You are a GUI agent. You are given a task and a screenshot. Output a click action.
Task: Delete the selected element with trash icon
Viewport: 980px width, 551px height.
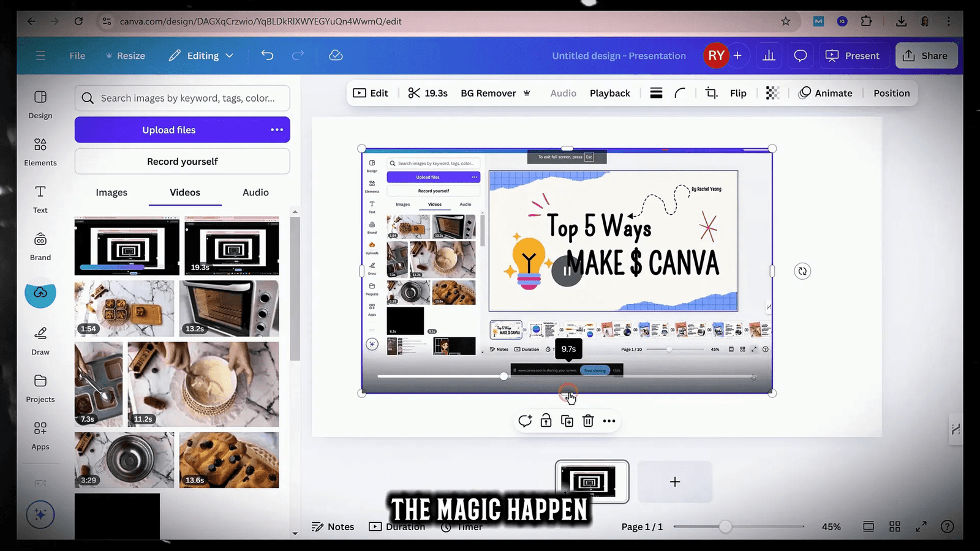point(588,421)
